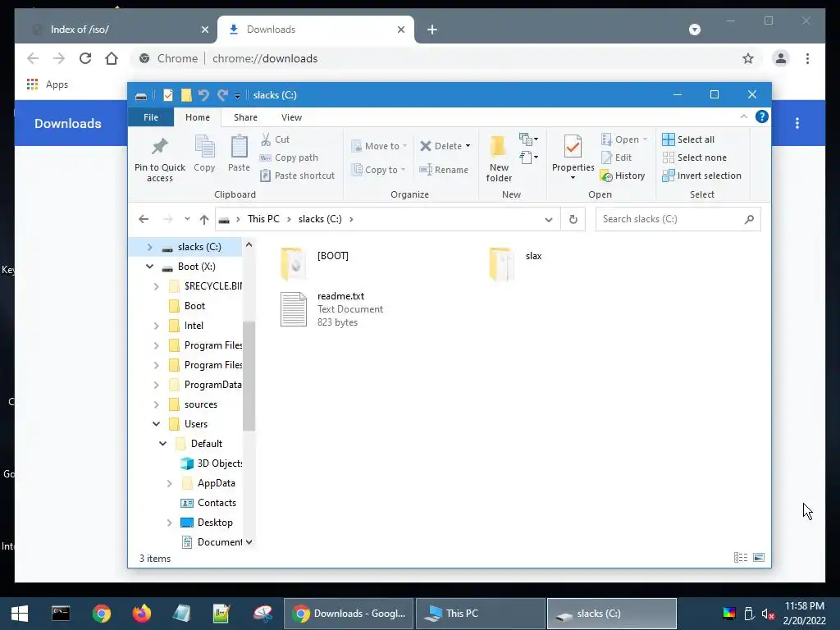Open Chrome home page
Viewport: 840px width, 630px height.
112,58
